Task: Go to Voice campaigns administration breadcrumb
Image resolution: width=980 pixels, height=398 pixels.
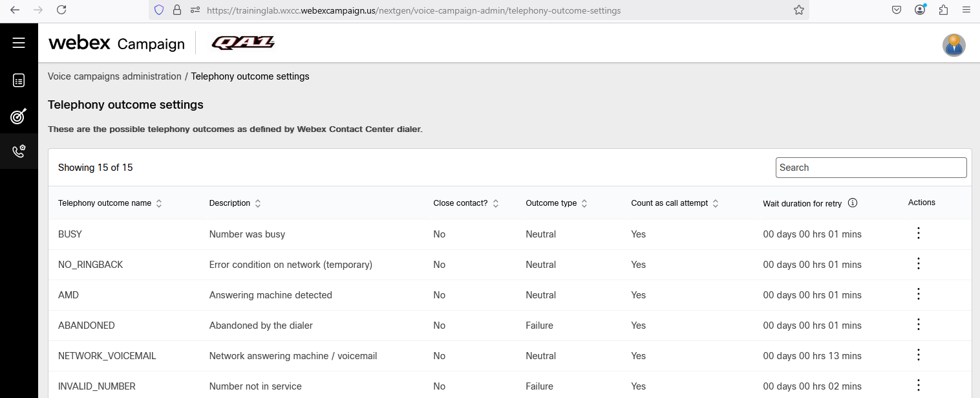Action: (114, 76)
